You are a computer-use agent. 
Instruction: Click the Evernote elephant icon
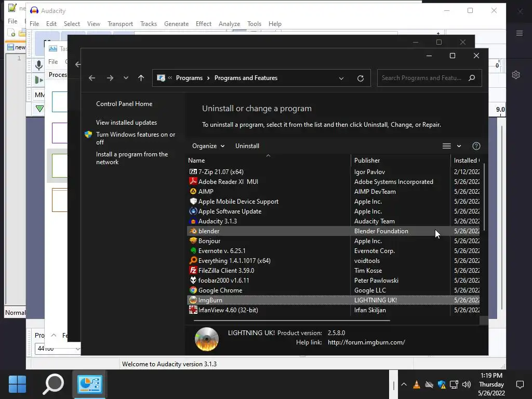pyautogui.click(x=193, y=251)
